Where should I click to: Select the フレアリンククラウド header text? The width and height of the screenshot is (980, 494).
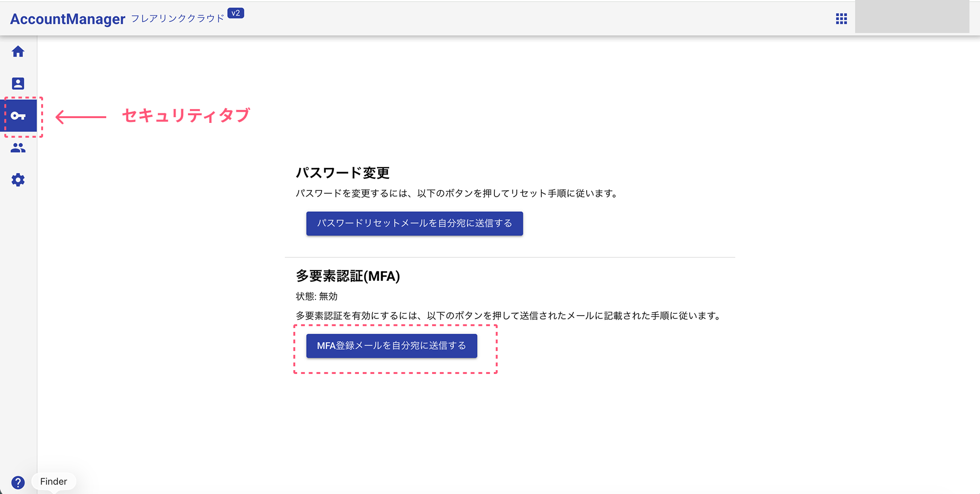click(x=177, y=18)
